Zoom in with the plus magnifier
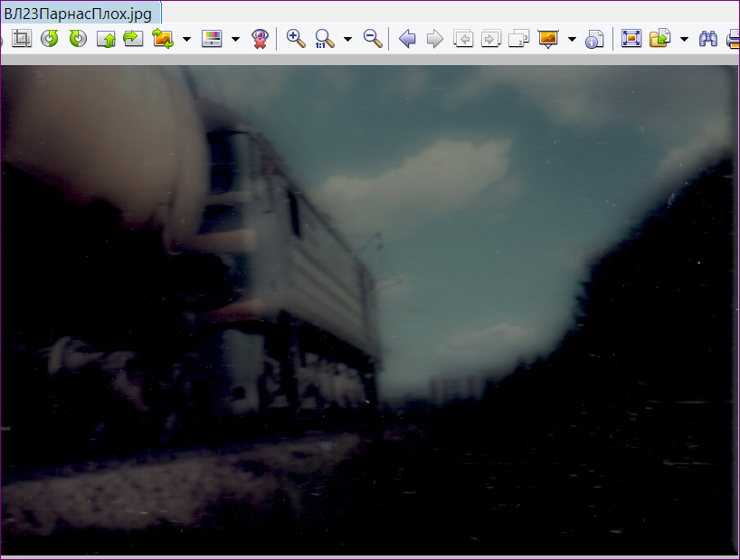 [x=296, y=39]
